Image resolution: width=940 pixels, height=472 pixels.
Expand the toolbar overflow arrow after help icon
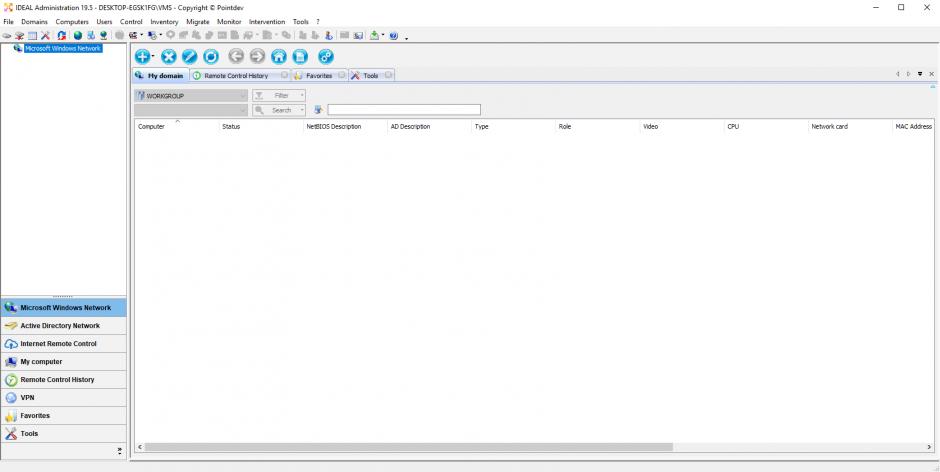click(406, 38)
